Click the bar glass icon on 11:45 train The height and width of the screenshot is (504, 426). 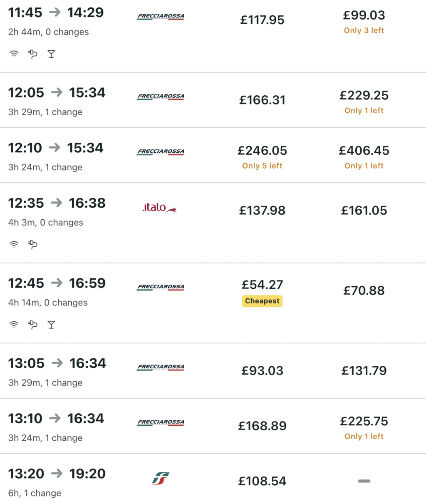click(51, 54)
